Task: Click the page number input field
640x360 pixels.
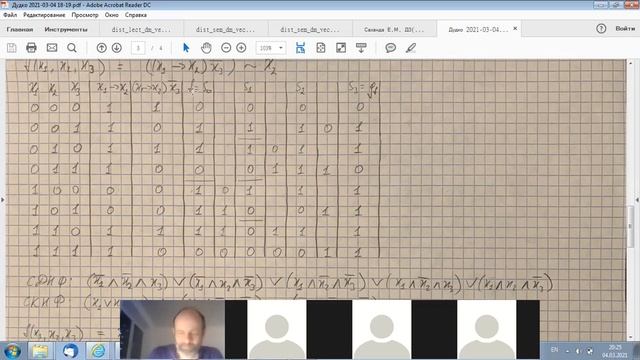Action: point(138,48)
